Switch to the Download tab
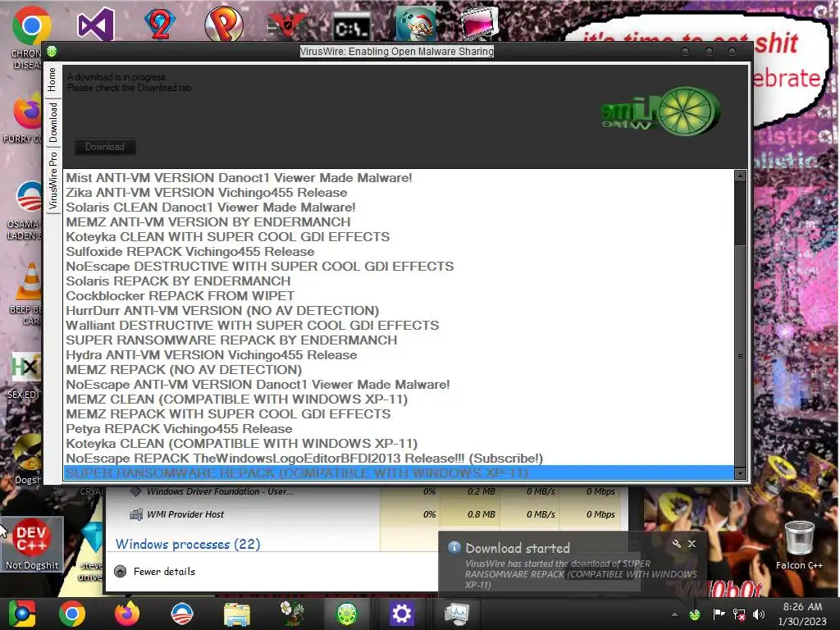The width and height of the screenshot is (840, 630). (x=53, y=122)
